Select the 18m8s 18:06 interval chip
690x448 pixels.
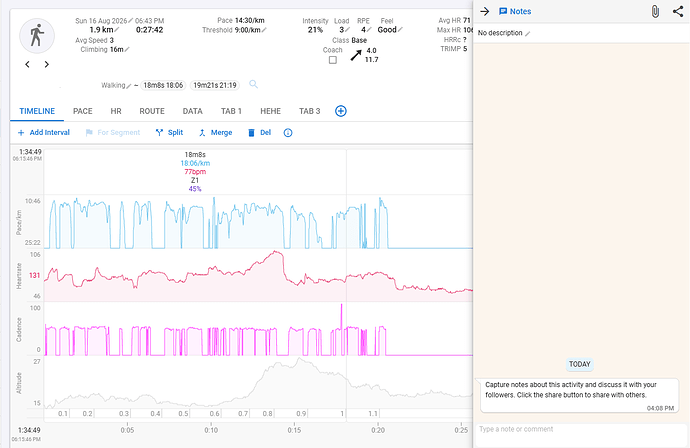click(163, 85)
